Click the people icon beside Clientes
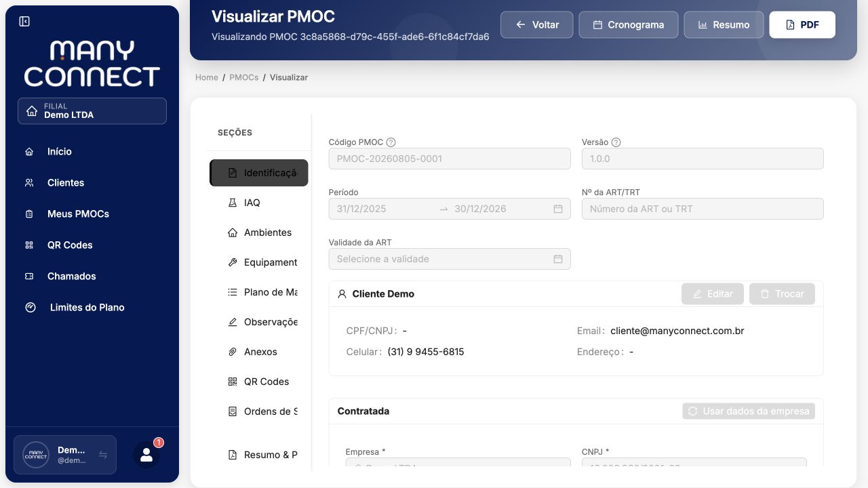This screenshot has width=868, height=488. coord(29,183)
